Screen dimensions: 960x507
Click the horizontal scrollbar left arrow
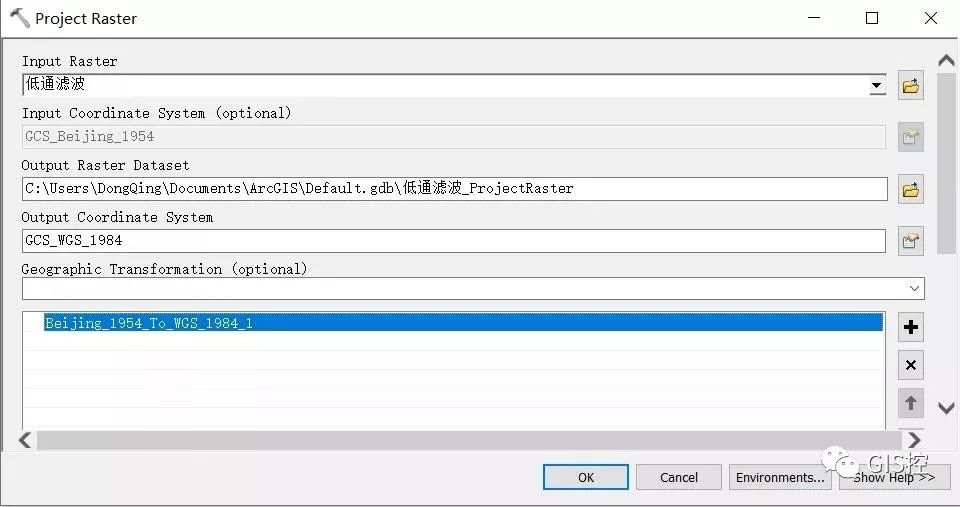[x=25, y=440]
